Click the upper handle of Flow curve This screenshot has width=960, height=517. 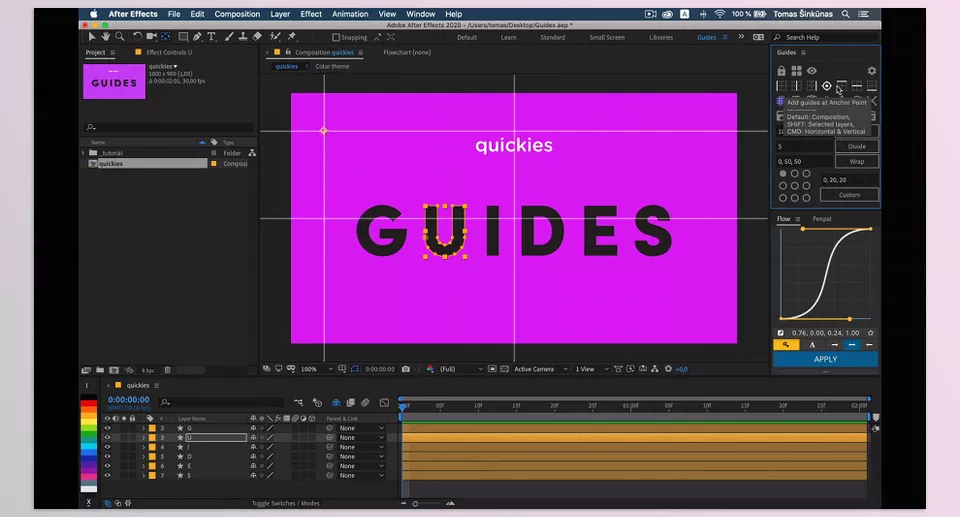[x=803, y=229]
